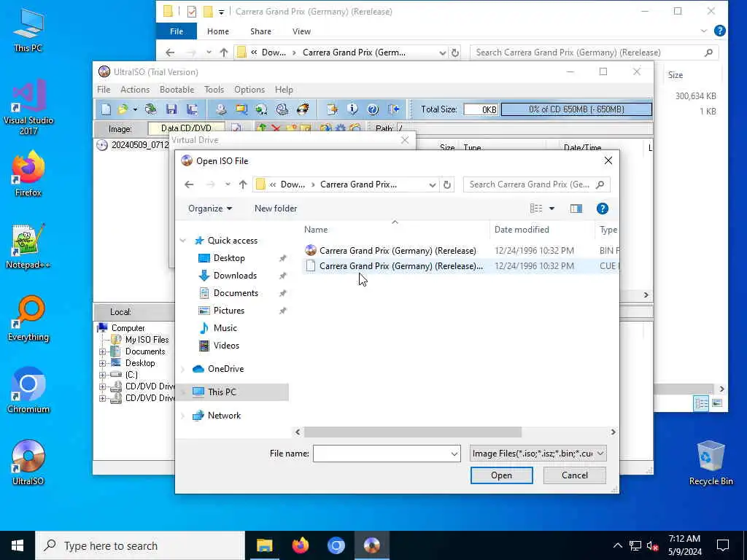The width and height of the screenshot is (747, 560).
Task: Click the Windows Start button
Action: [18, 545]
